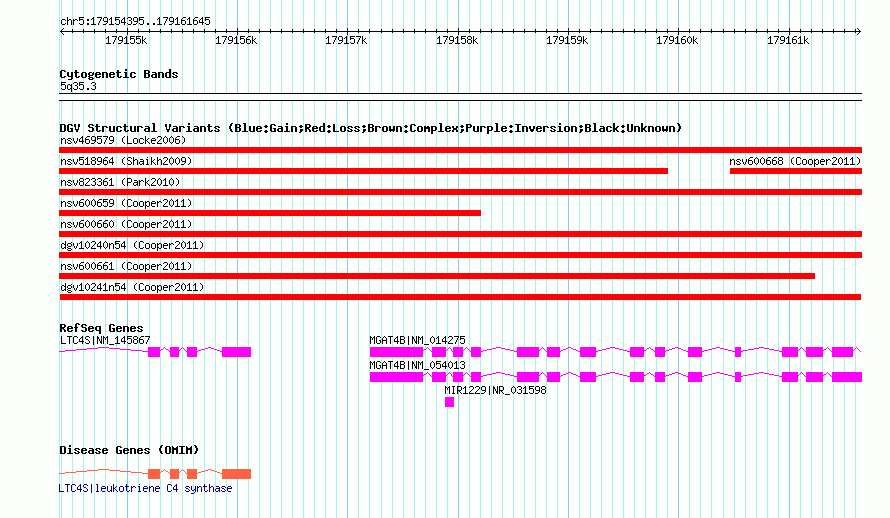
Task: Click the MGAT4B|NM_014275 transcript label
Action: coord(417,340)
